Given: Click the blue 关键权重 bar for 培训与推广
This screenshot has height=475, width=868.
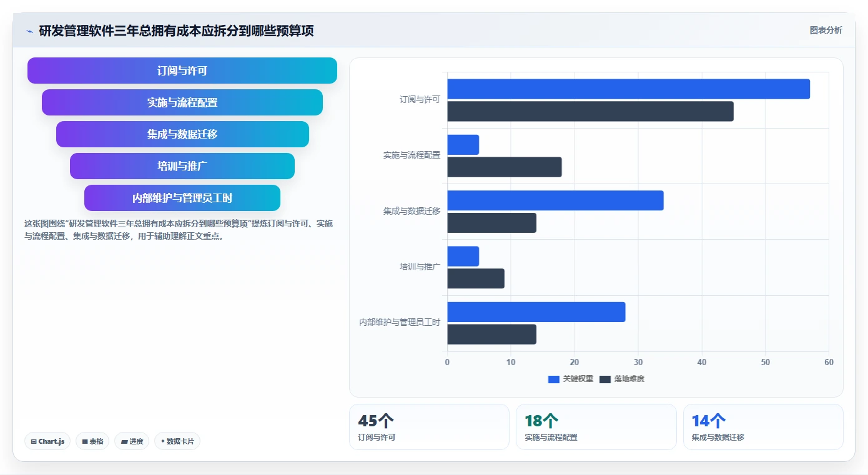Looking at the screenshot, I should [x=463, y=257].
